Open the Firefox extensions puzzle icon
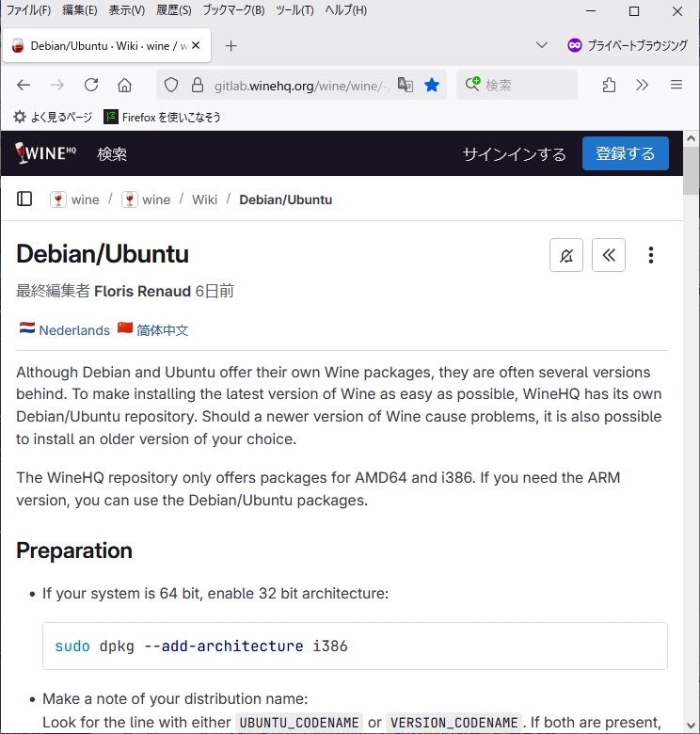The image size is (700, 734). click(x=609, y=85)
